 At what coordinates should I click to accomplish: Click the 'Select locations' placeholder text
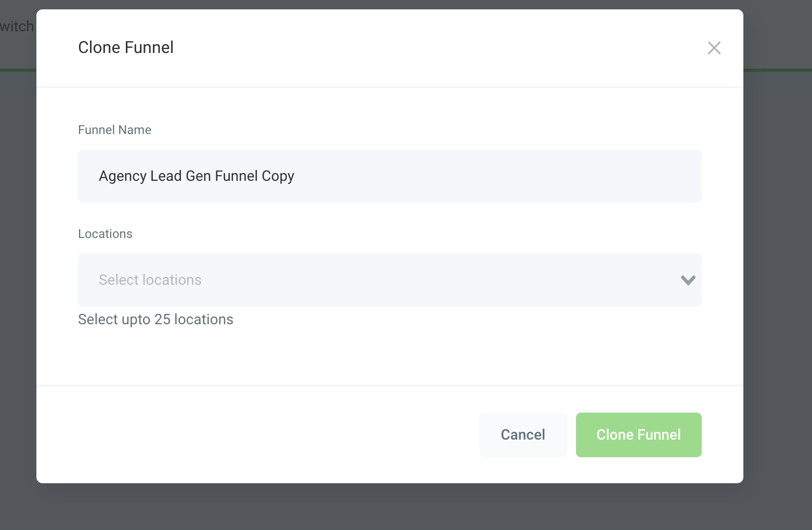pos(150,280)
